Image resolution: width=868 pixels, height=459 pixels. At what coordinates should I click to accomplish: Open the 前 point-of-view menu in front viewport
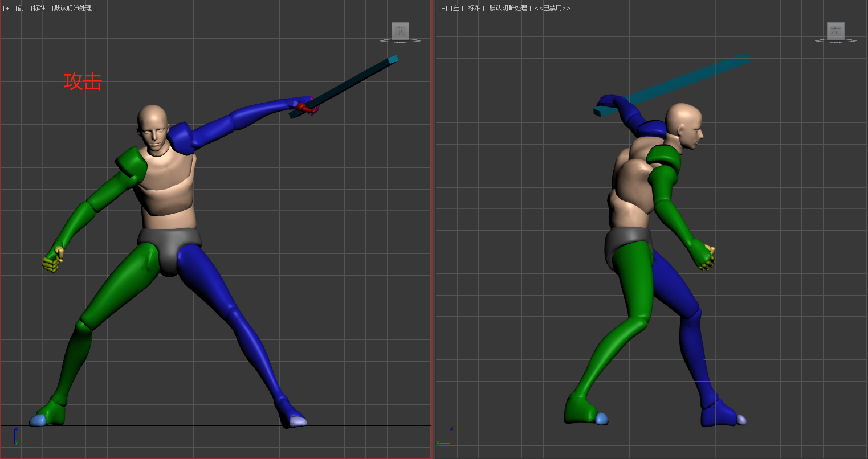pyautogui.click(x=22, y=8)
